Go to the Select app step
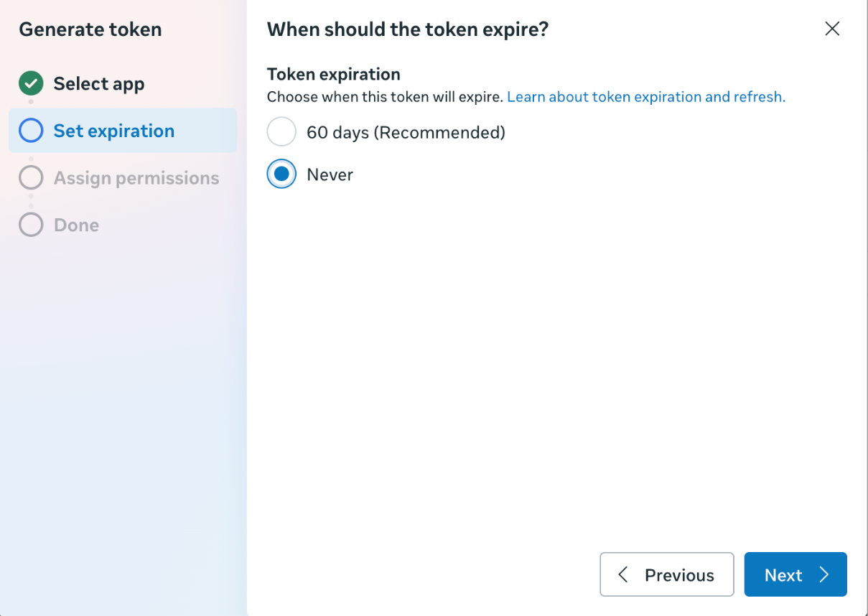Screen dimensions: 868x616 (x=99, y=84)
